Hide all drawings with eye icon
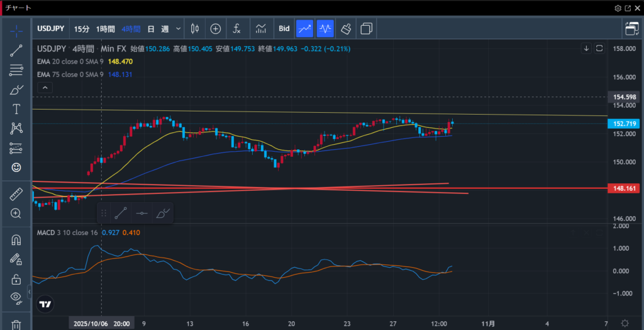The width and height of the screenshot is (644, 330). [x=16, y=297]
